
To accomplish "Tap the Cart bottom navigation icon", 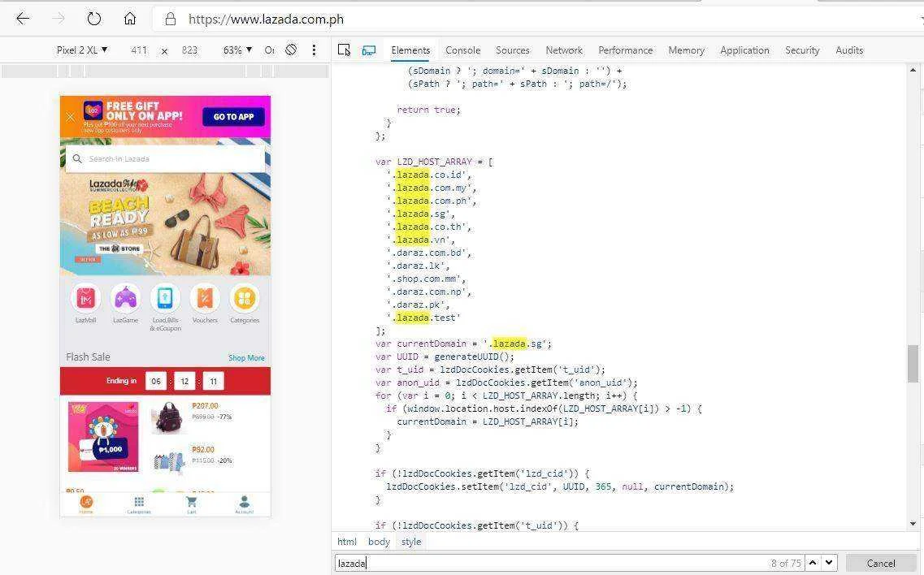I will [192, 504].
